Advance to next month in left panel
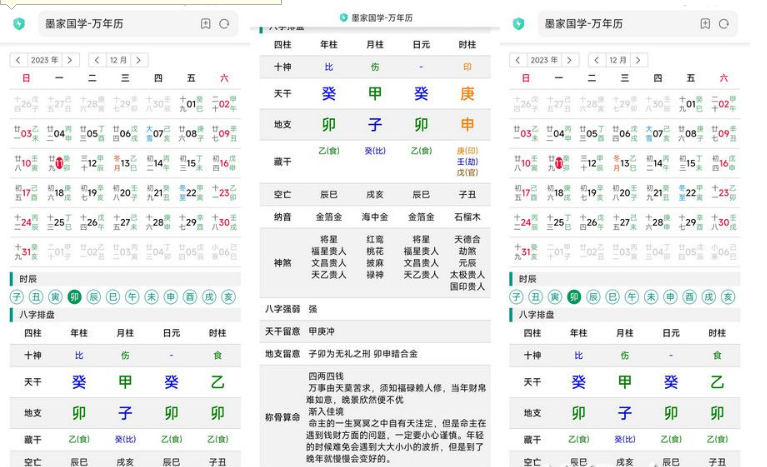767x467 pixels. pyautogui.click(x=139, y=60)
